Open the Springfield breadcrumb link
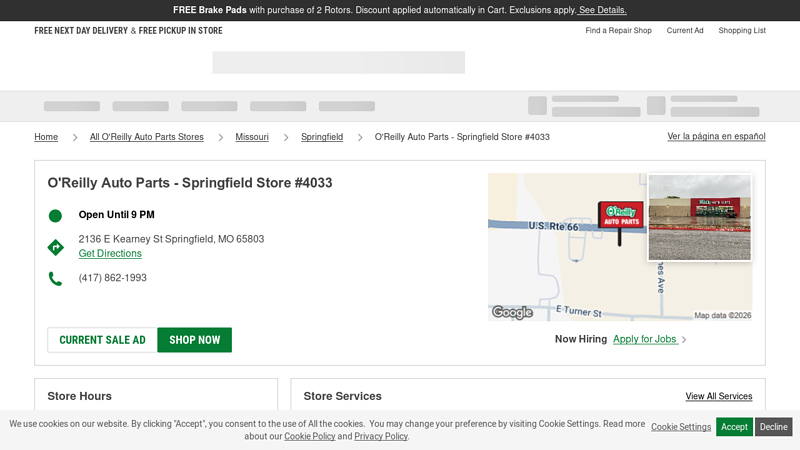Image resolution: width=800 pixels, height=450 pixels. point(322,137)
